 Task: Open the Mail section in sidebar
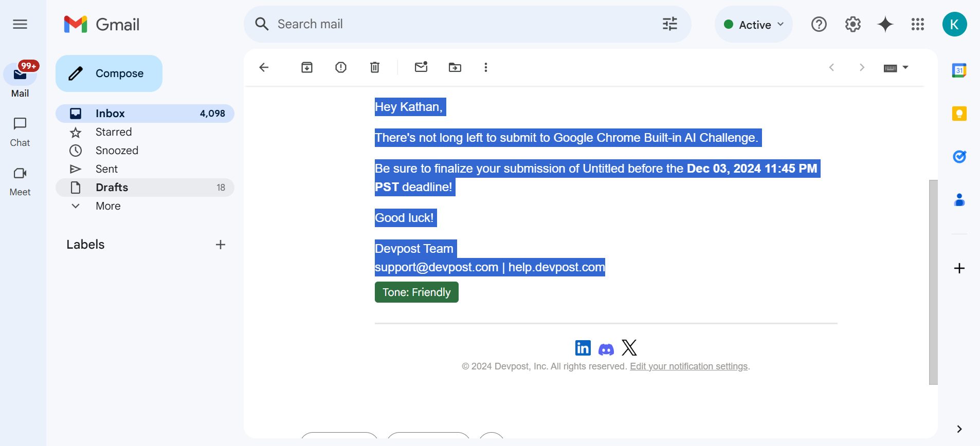(x=20, y=80)
